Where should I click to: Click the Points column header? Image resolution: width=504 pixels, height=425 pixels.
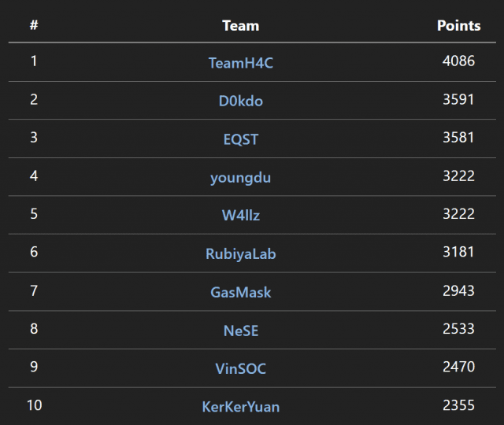click(458, 25)
